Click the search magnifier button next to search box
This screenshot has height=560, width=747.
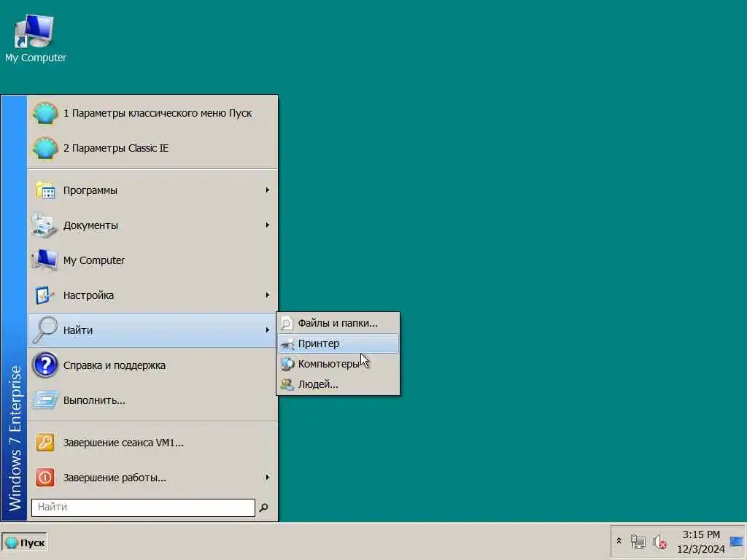pyautogui.click(x=263, y=507)
